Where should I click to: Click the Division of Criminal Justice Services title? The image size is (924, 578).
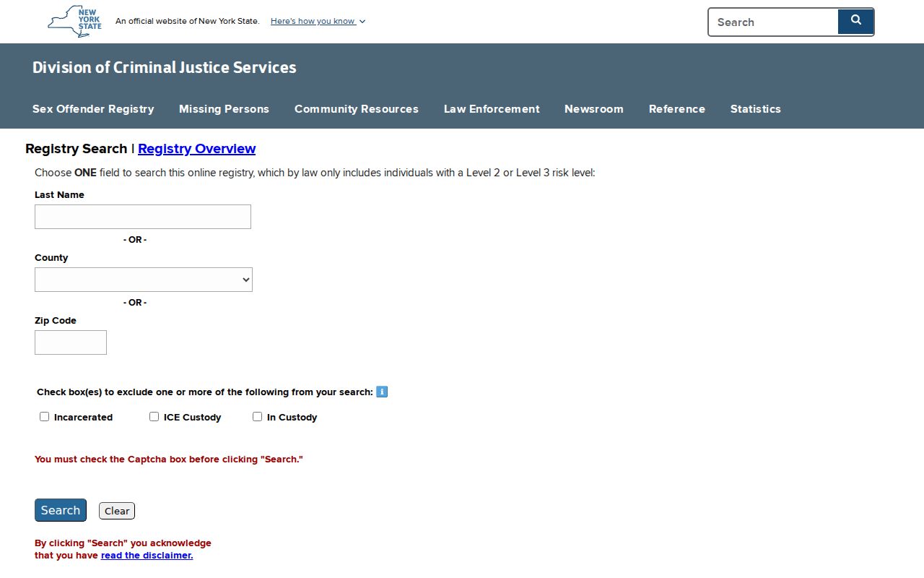(x=165, y=67)
